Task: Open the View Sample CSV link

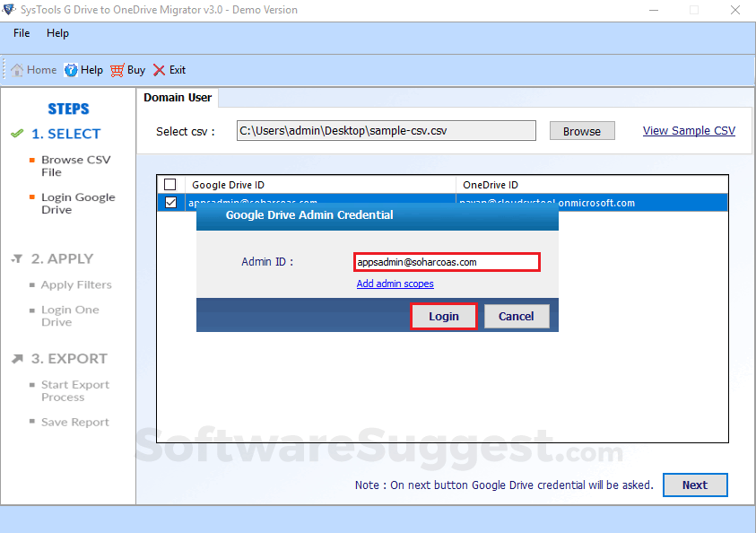Action: click(689, 131)
